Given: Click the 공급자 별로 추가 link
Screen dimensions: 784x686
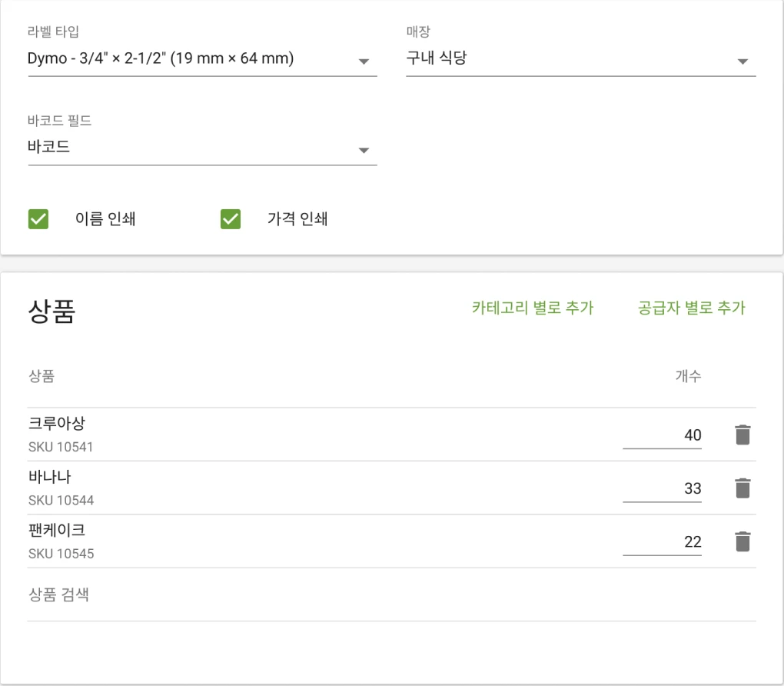Looking at the screenshot, I should pos(692,308).
